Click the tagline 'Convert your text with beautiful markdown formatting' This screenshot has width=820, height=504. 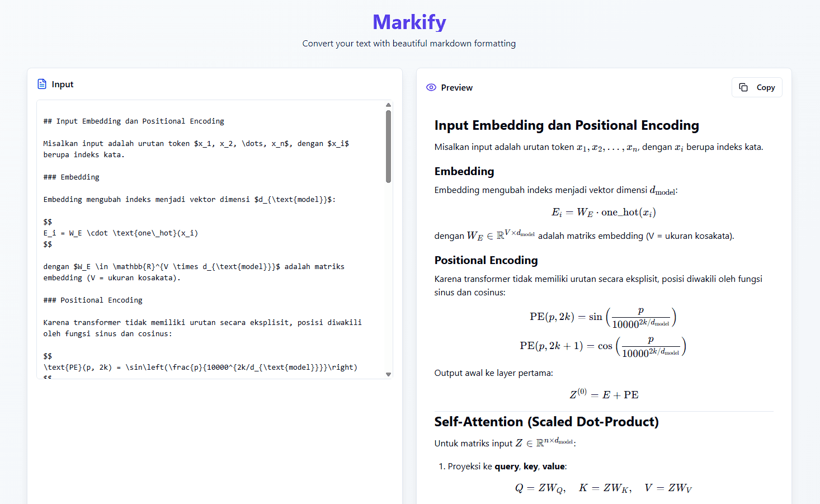(409, 44)
